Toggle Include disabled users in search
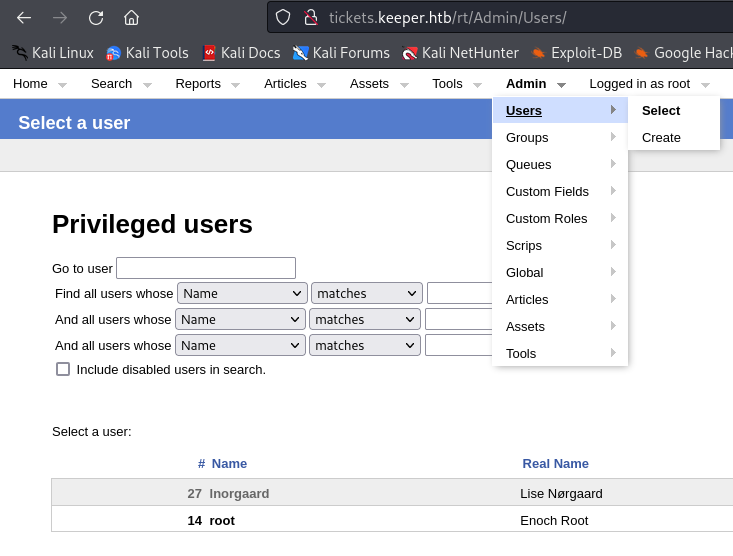The image size is (733, 556). point(63,369)
